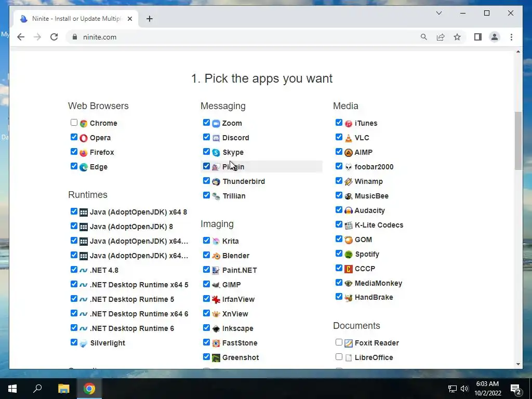Check the LibreOffice checkbox

339,357
